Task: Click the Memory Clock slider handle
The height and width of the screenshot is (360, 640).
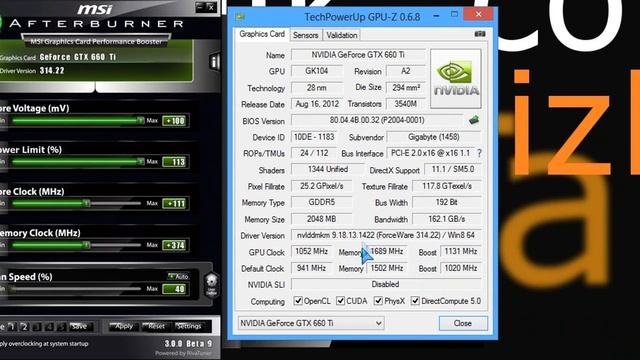Action: (x=87, y=245)
